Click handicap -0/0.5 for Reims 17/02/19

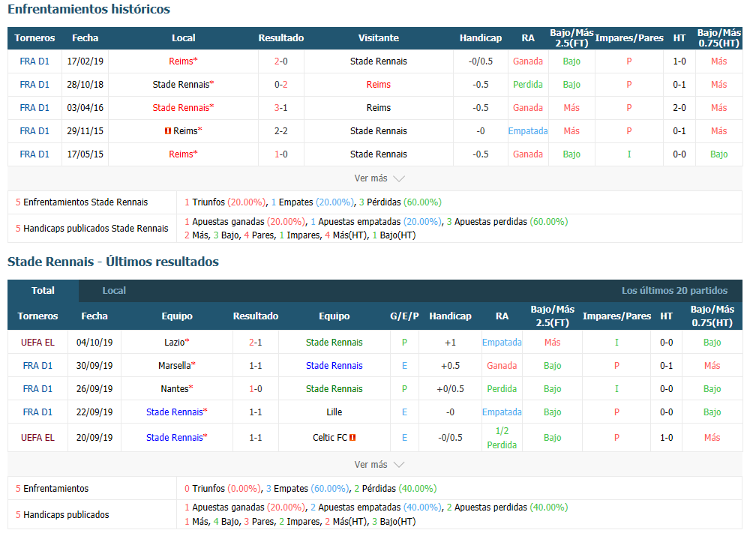[x=481, y=61]
